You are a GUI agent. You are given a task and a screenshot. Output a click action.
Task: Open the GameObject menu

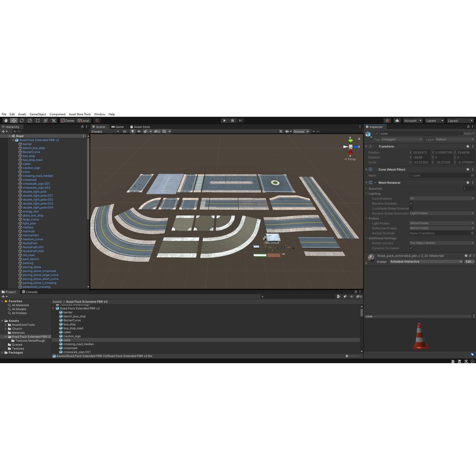[x=38, y=114]
